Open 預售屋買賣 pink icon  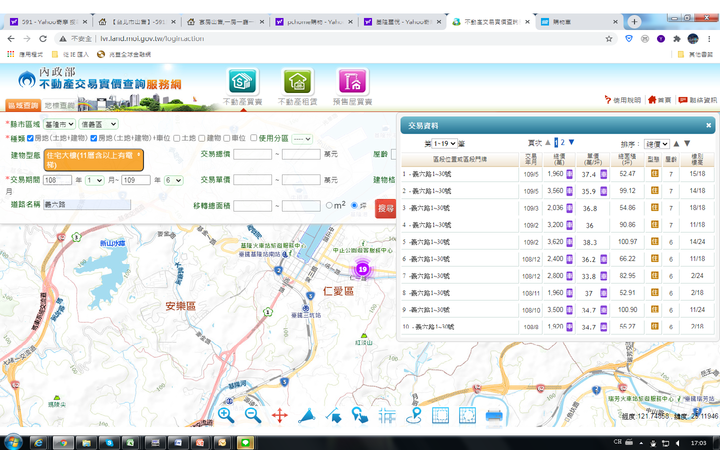(x=350, y=82)
